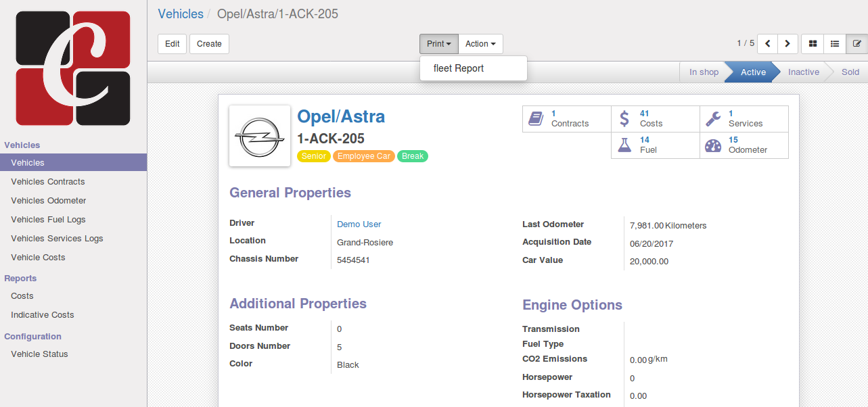Image resolution: width=868 pixels, height=407 pixels.
Task: Open Vehicles Fuel Logs sidebar item
Action: click(48, 220)
